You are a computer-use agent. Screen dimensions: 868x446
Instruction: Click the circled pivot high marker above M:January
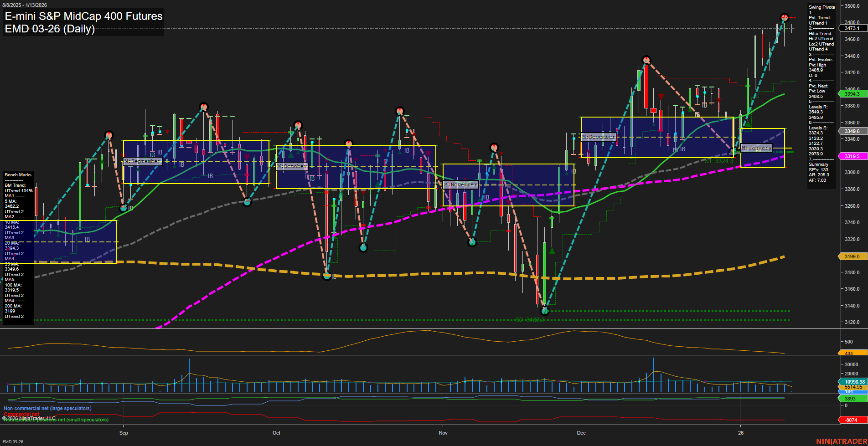pos(785,18)
